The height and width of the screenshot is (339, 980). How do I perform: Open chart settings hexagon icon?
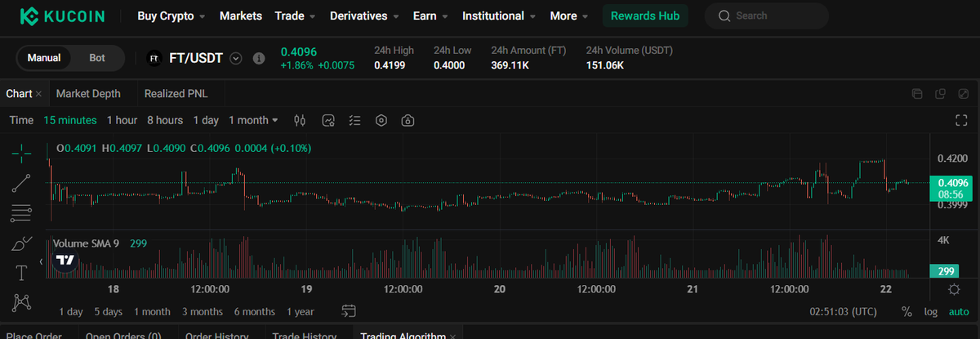[381, 120]
